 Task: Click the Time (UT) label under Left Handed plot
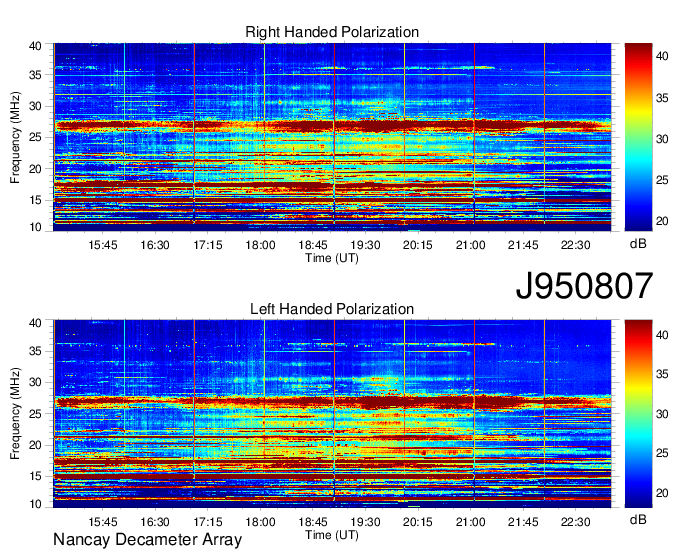tap(332, 535)
